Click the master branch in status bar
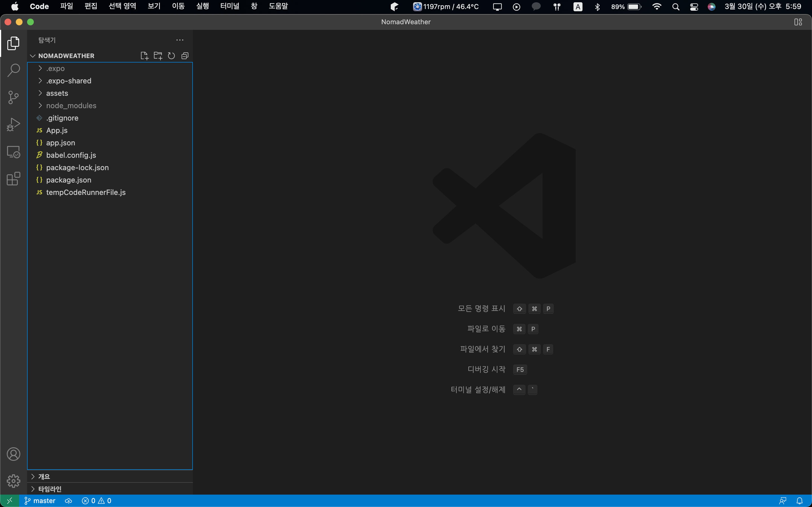This screenshot has width=812, height=507. point(40,501)
